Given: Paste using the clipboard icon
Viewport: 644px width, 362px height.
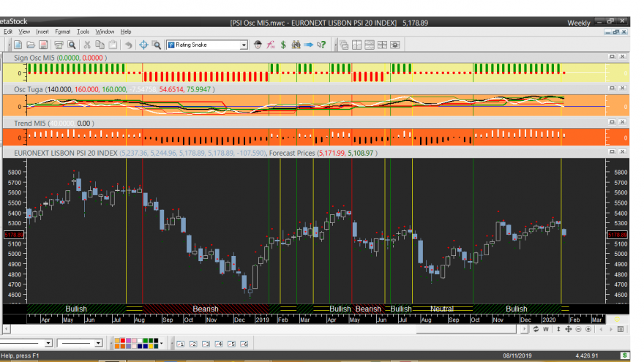Looking at the screenshot, I should pyautogui.click(x=113, y=45).
